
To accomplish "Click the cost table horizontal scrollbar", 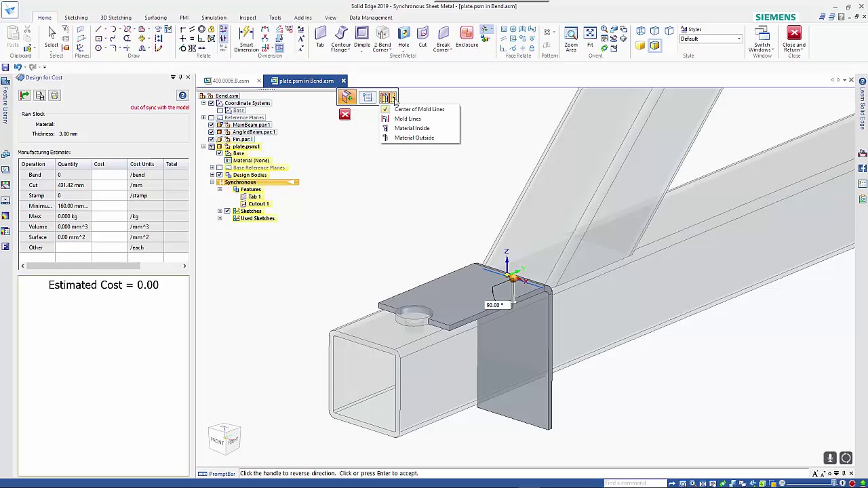I will click(x=103, y=266).
